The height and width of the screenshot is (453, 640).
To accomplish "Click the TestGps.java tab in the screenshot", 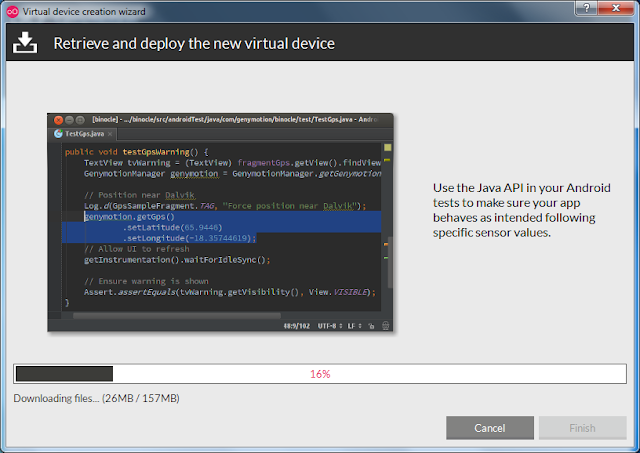I will 85,134.
